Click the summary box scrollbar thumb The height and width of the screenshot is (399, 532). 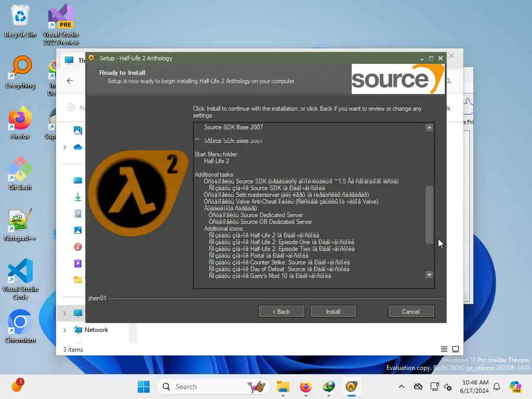tap(429, 215)
